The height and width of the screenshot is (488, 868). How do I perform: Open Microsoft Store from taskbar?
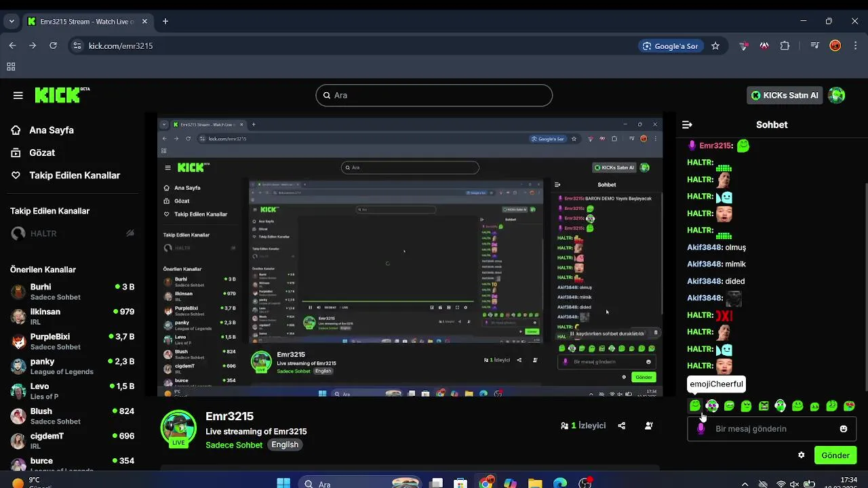460,483
